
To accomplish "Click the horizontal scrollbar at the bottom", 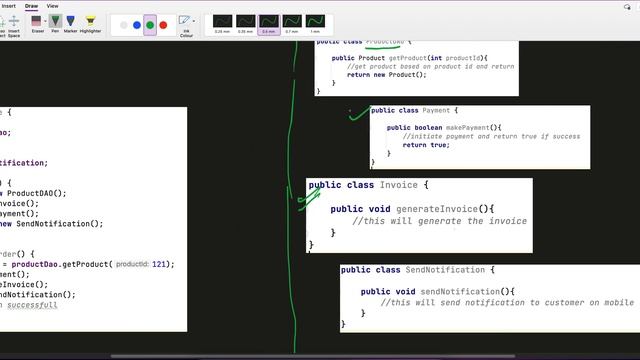I will tap(313, 356).
